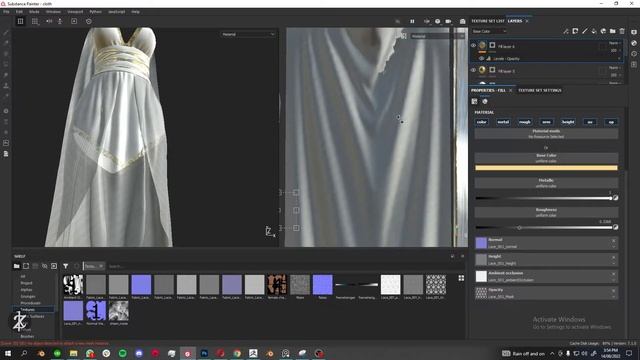Hide Fill layer 4

pos(473,46)
